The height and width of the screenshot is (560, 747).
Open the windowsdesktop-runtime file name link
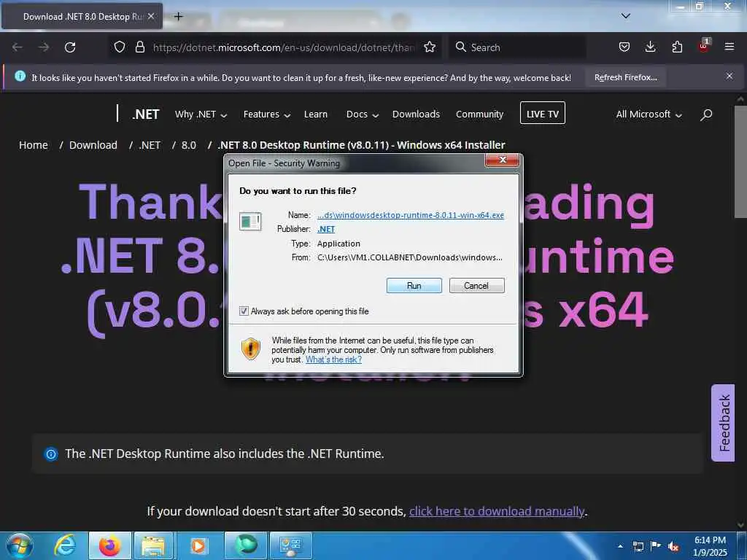pyautogui.click(x=411, y=215)
